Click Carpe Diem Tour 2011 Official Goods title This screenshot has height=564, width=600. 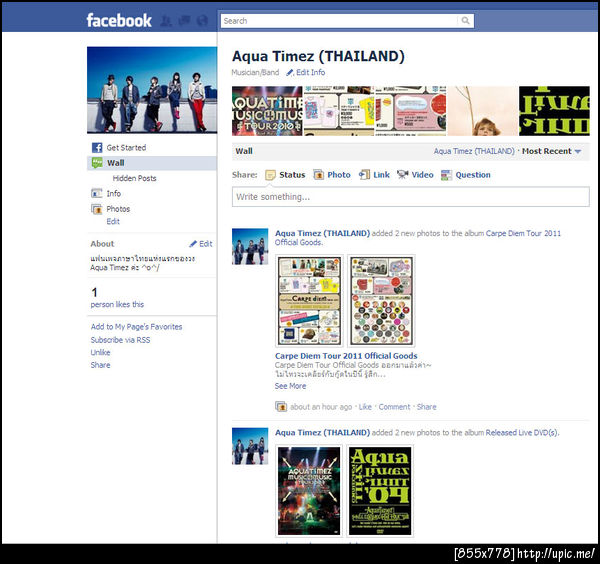point(346,356)
